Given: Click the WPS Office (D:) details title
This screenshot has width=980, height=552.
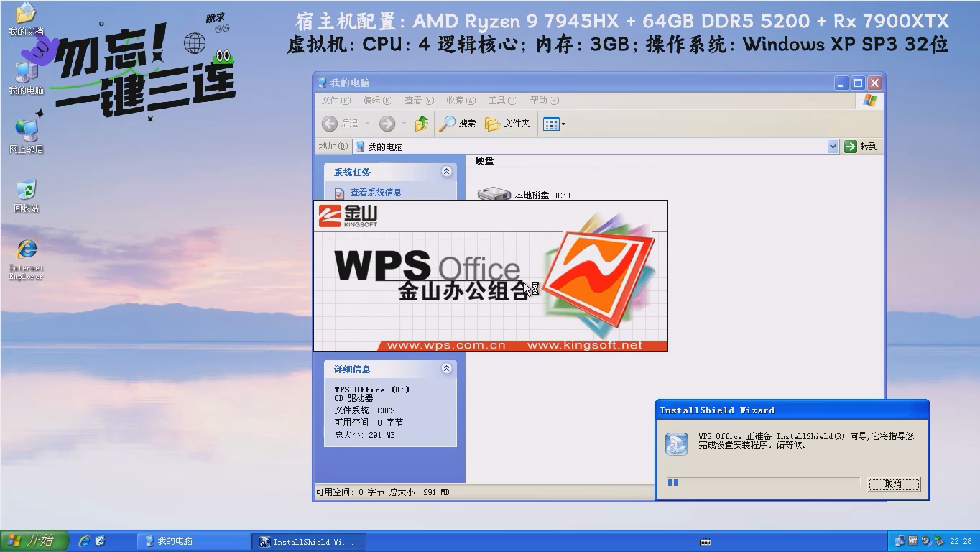Looking at the screenshot, I should coord(371,390).
